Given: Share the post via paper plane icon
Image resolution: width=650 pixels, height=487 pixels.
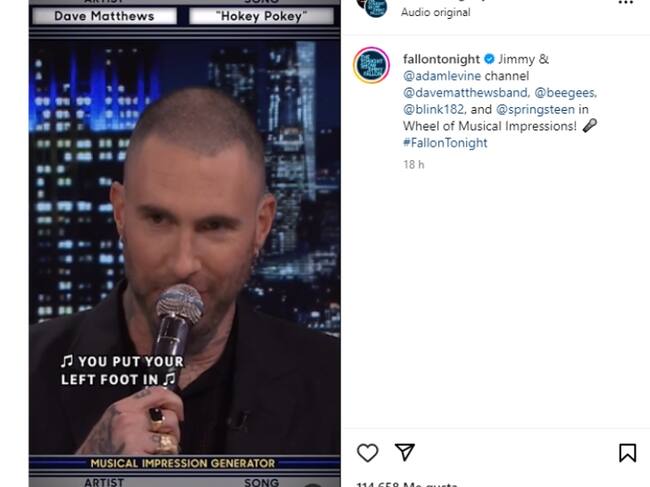Looking at the screenshot, I should pyautogui.click(x=405, y=452).
